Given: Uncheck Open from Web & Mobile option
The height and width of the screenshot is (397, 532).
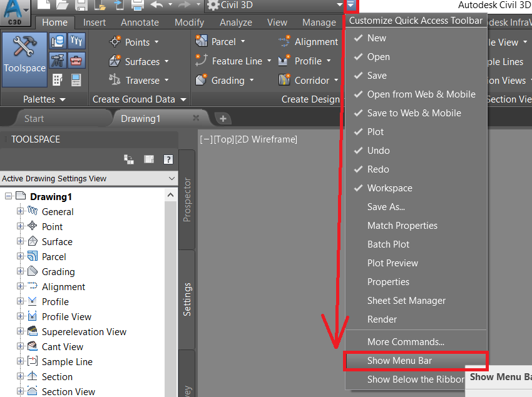Looking at the screenshot, I should pyautogui.click(x=416, y=94).
